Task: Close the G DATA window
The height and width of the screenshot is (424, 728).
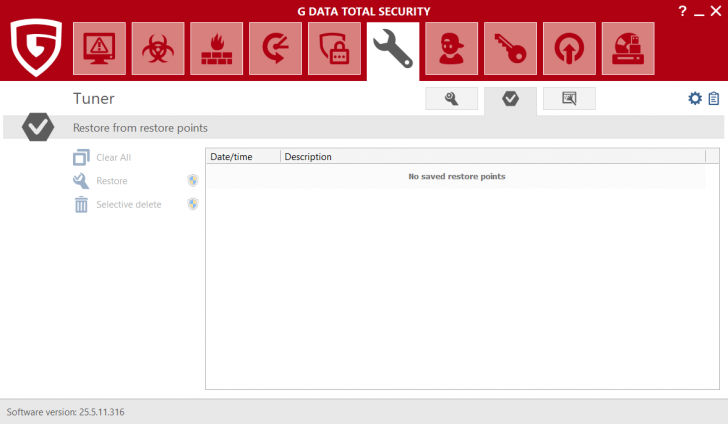Action: tap(716, 11)
